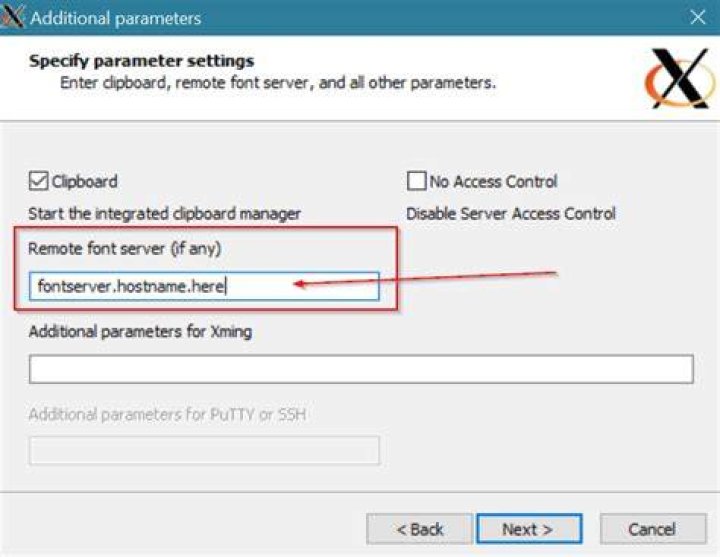The width and height of the screenshot is (720, 557).
Task: Go back with the < Back button
Action: 420,529
